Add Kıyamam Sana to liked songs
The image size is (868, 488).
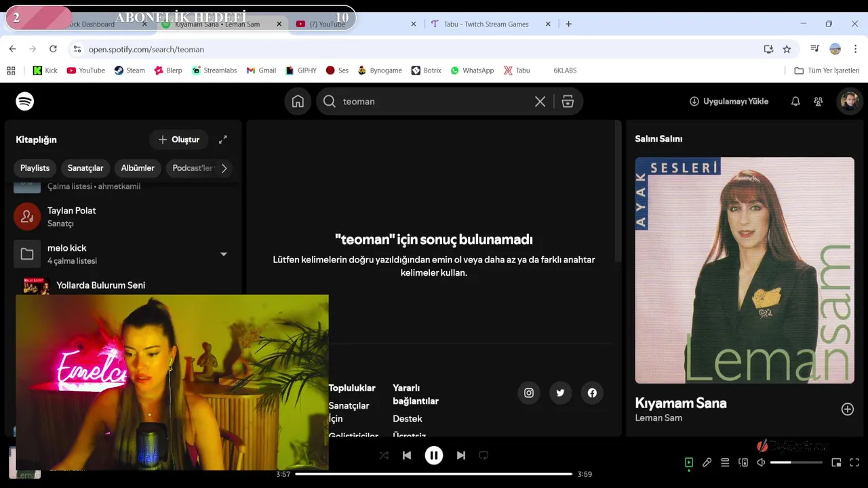tap(848, 409)
